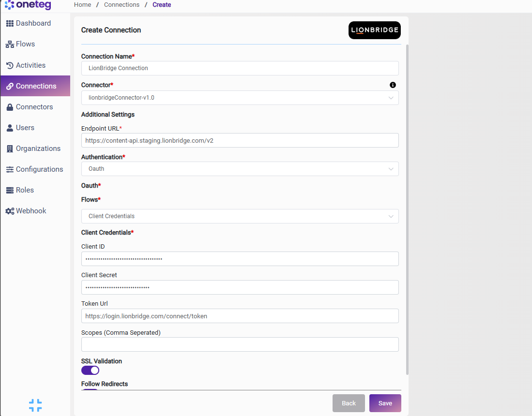Collapse the sidebar with the compress icon
532x416 pixels.
35,405
